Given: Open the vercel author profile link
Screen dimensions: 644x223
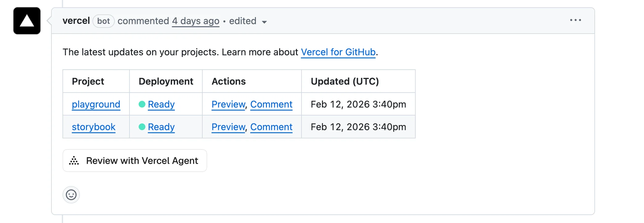Looking at the screenshot, I should pos(76,21).
